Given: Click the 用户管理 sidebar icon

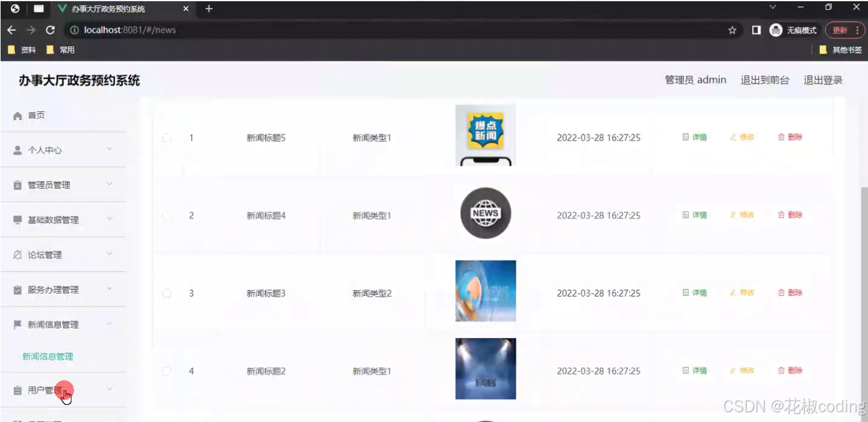Looking at the screenshot, I should (x=18, y=390).
